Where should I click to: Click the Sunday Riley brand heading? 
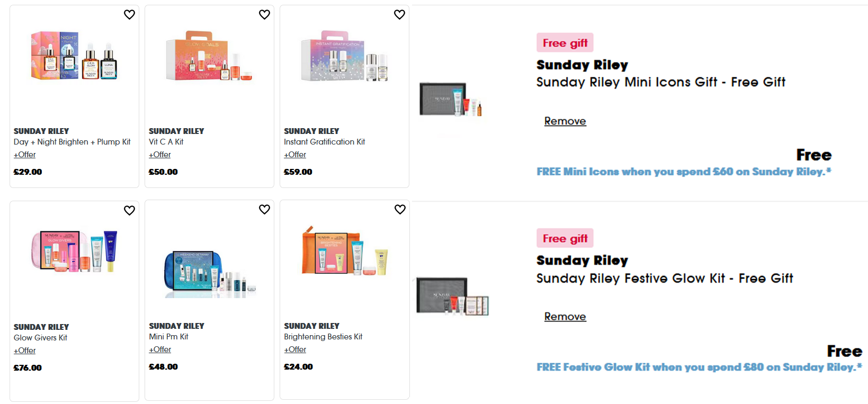point(582,65)
